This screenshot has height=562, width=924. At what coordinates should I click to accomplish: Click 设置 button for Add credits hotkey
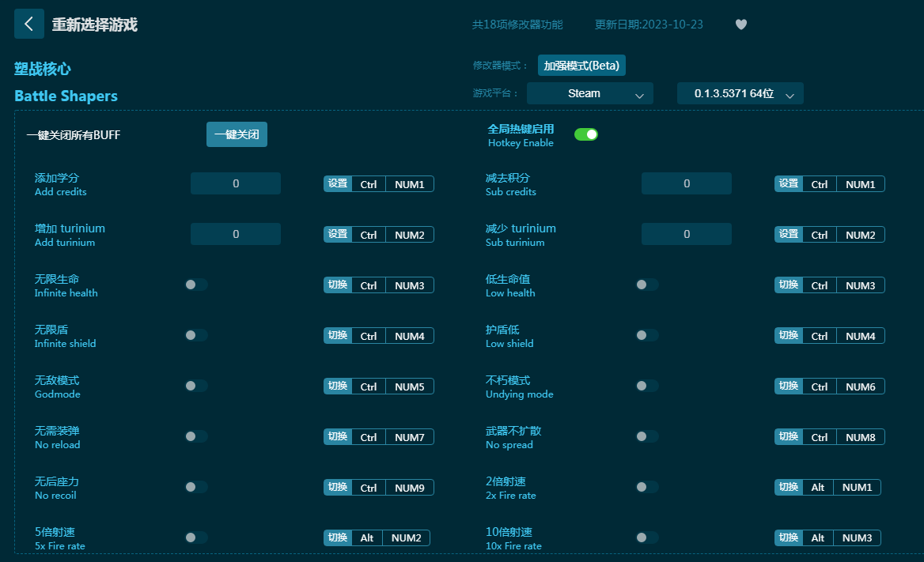click(338, 184)
